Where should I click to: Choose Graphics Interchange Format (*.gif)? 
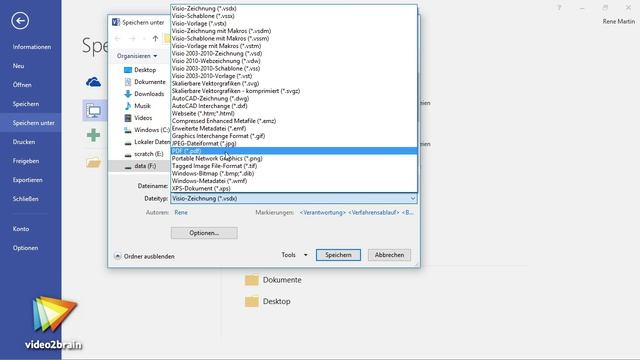[x=294, y=136]
